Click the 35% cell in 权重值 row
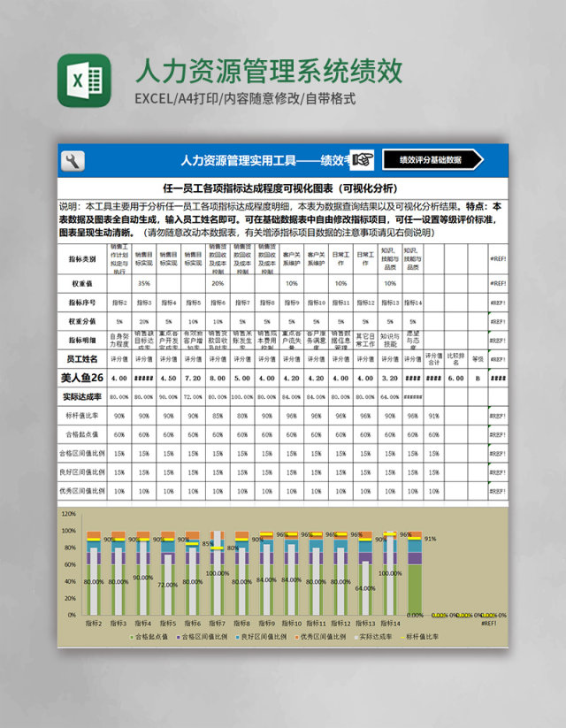Image resolution: width=566 pixels, height=728 pixels. pyautogui.click(x=144, y=284)
